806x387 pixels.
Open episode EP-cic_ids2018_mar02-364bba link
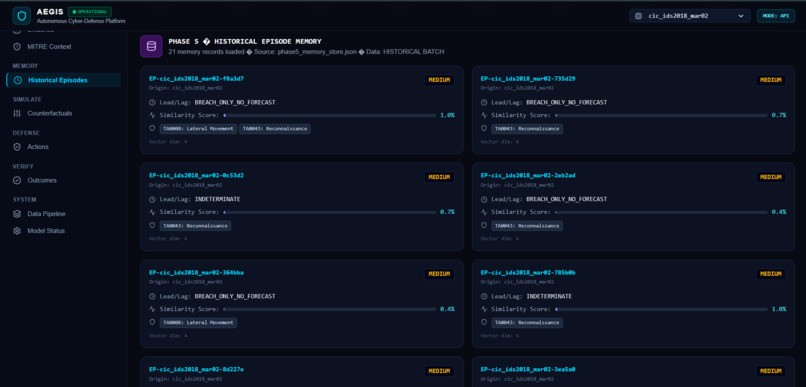click(x=196, y=273)
